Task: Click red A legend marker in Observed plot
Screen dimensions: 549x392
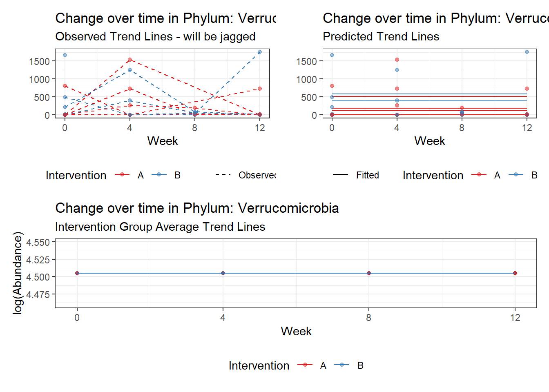Action: click(122, 175)
